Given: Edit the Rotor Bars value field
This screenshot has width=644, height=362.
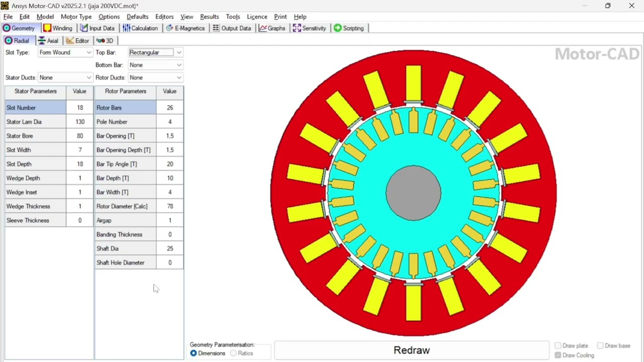Looking at the screenshot, I should pos(170,108).
